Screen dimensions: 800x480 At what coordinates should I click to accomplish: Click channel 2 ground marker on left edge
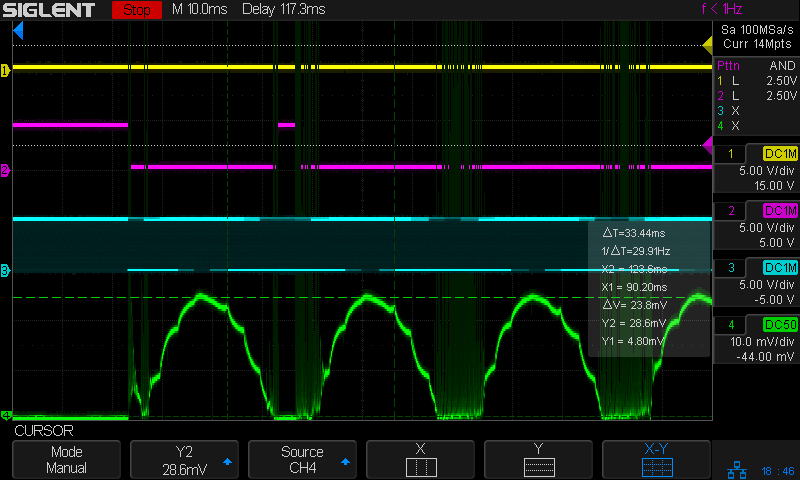5,170
